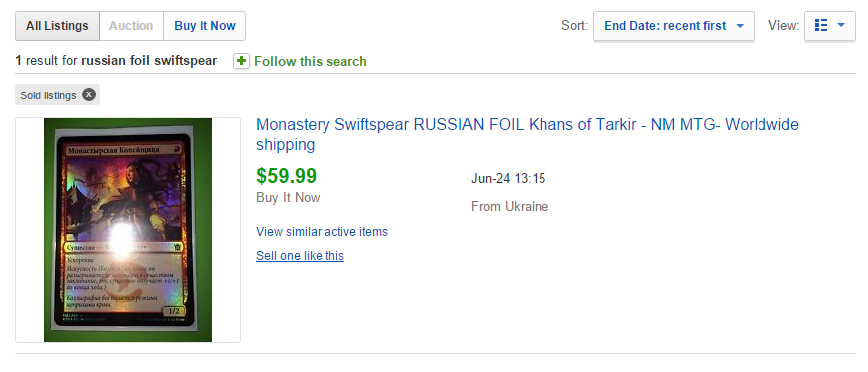Click Follow this search link
This screenshot has width=868, height=372.
click(310, 61)
